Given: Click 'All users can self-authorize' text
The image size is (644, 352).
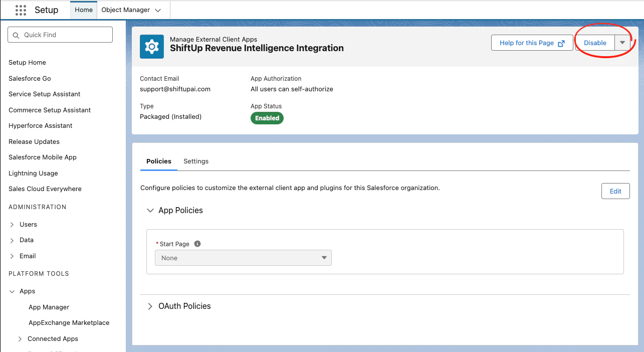Looking at the screenshot, I should tap(292, 89).
